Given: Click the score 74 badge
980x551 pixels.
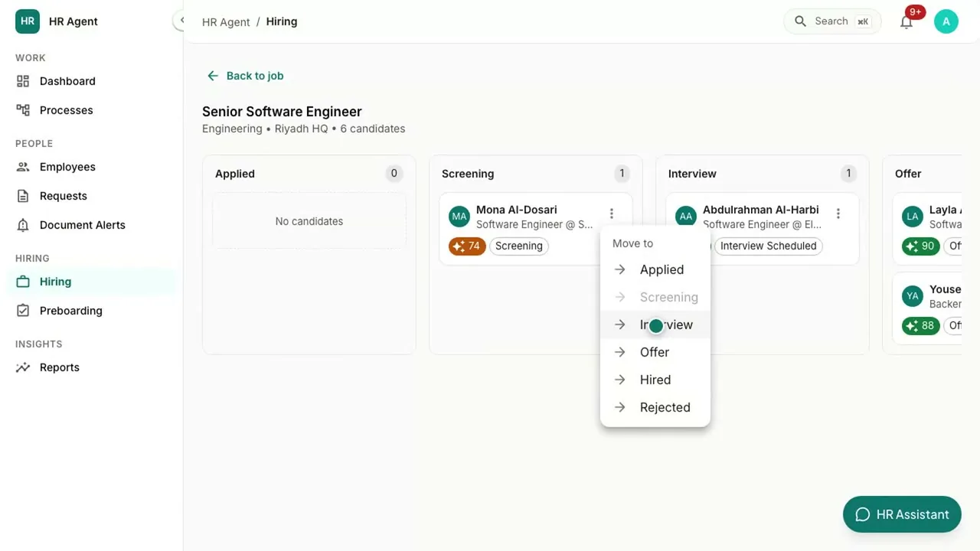Looking at the screenshot, I should [467, 246].
